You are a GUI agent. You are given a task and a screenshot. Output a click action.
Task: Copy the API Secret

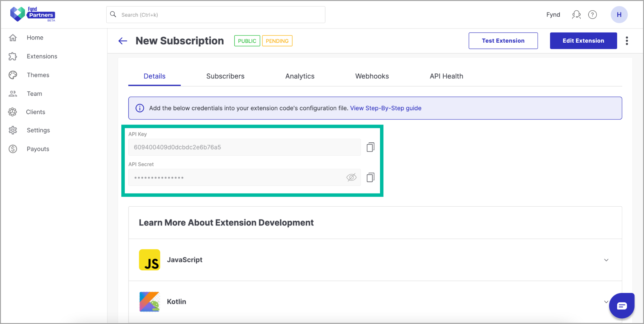pos(371,178)
